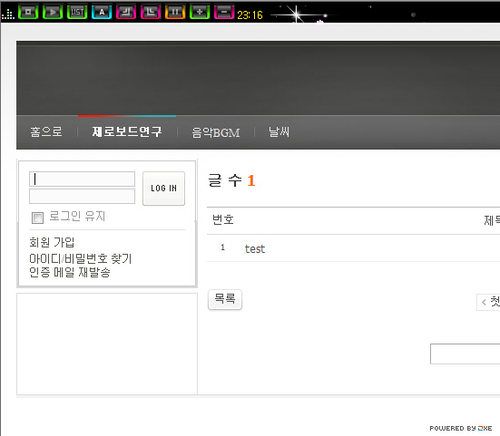Open 날씨 menu item

coord(279,132)
